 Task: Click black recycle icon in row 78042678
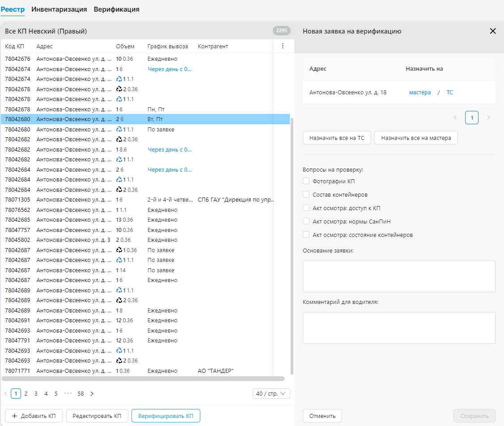[119, 89]
